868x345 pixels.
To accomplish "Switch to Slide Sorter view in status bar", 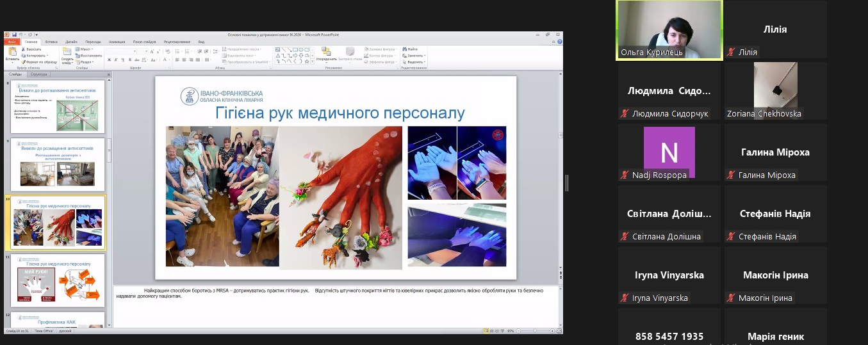I will pyautogui.click(x=491, y=331).
